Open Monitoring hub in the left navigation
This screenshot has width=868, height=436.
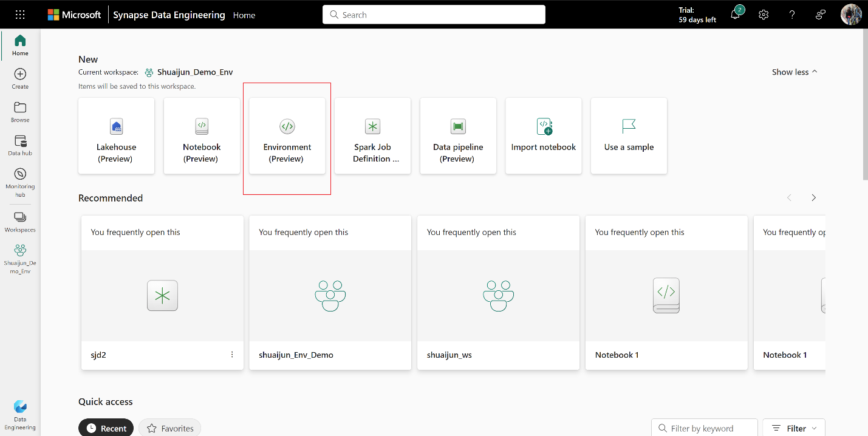[20, 183]
